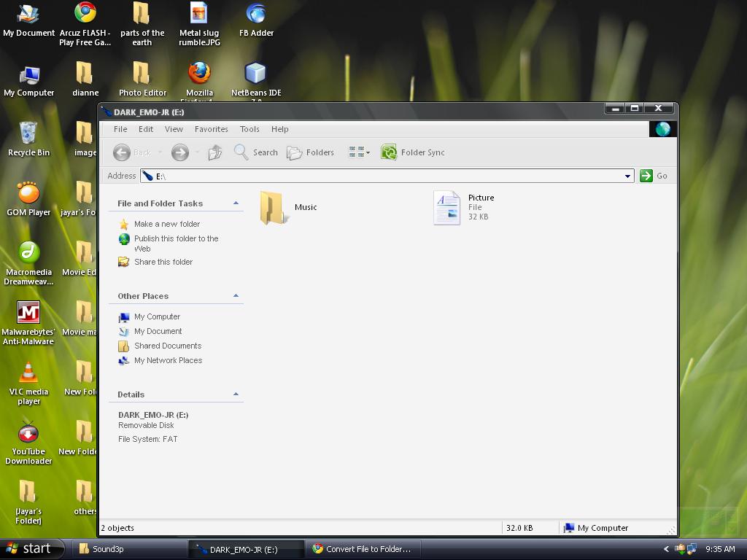Click the Up one level folder icon
747x560 pixels.
(x=214, y=152)
